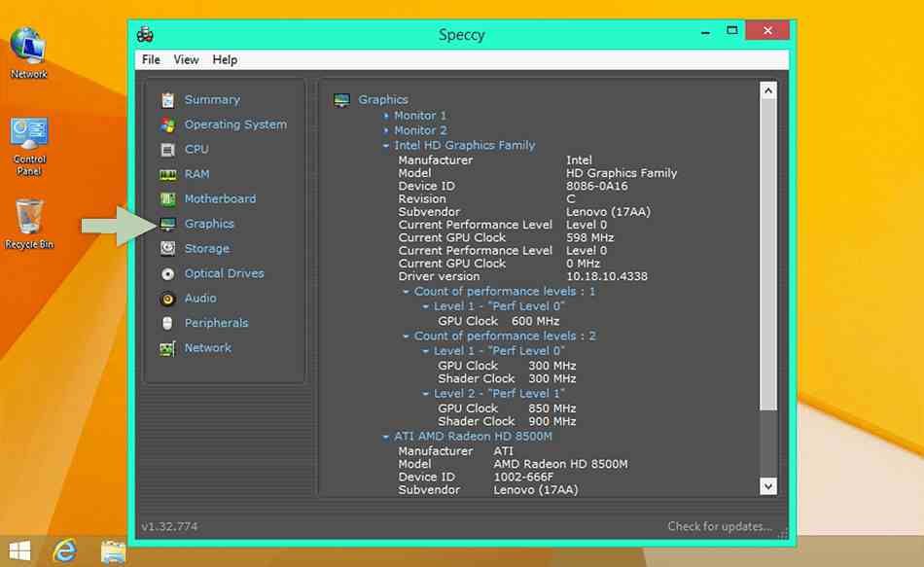Screen dimensions: 924x567
Task: Click the Optical Drives disc icon
Action: (167, 274)
